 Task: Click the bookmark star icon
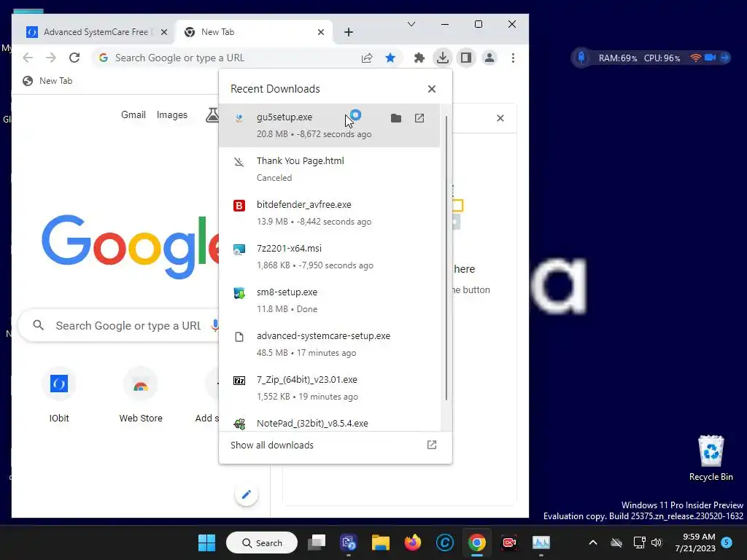390,58
